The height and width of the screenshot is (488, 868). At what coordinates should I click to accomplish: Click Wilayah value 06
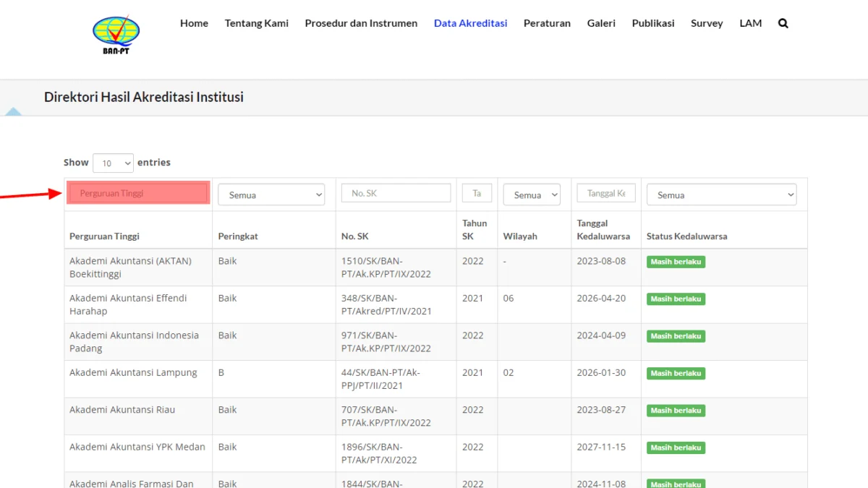pos(509,298)
